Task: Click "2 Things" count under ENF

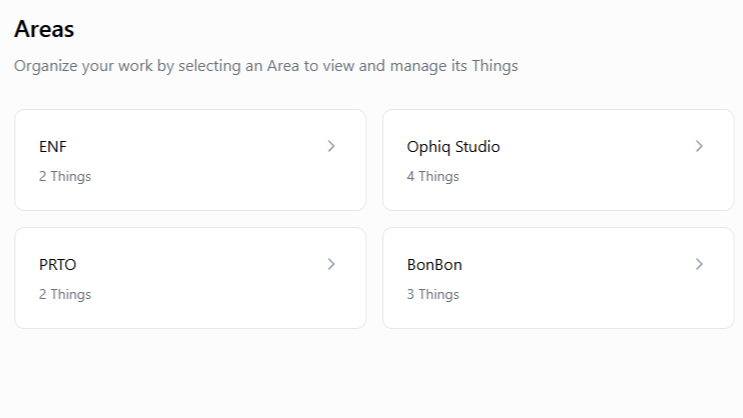Action: (x=65, y=176)
